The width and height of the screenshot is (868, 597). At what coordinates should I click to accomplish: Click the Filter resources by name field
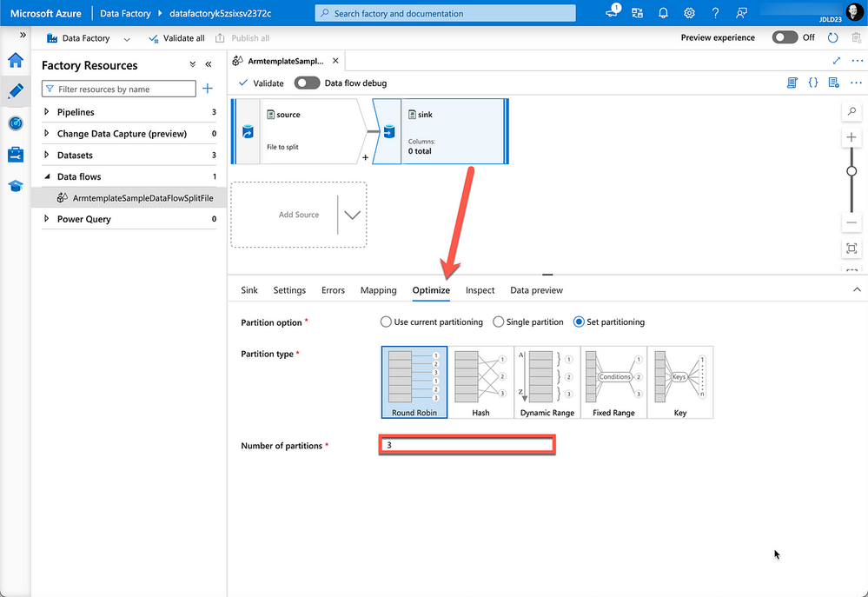click(x=118, y=89)
